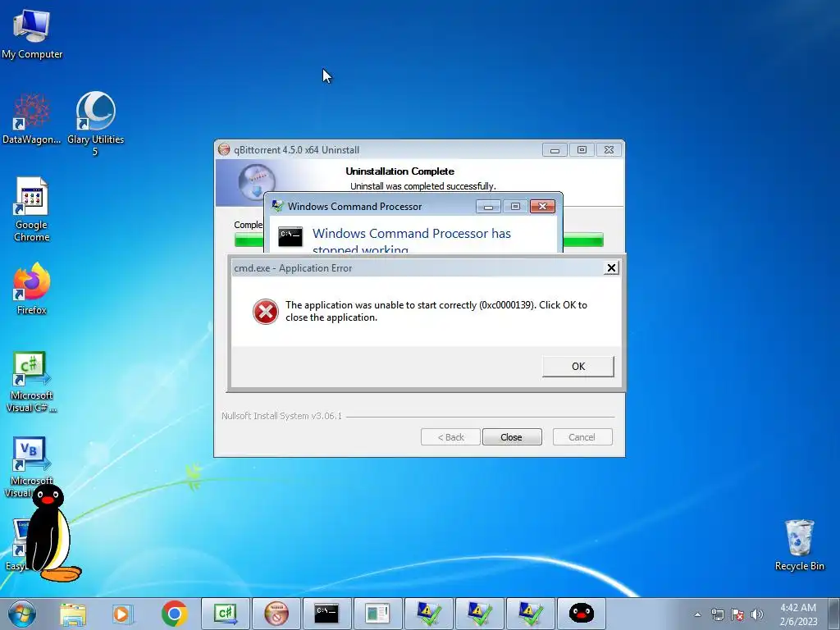Switch to the cmd.exe taskbar button
The image size is (840, 630).
click(326, 614)
